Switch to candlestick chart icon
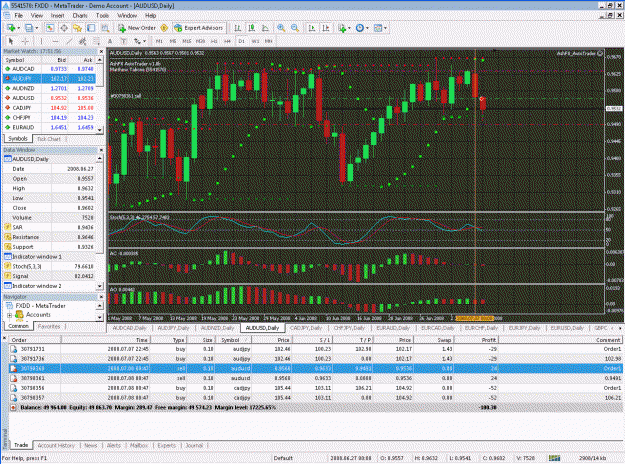 tap(252, 28)
